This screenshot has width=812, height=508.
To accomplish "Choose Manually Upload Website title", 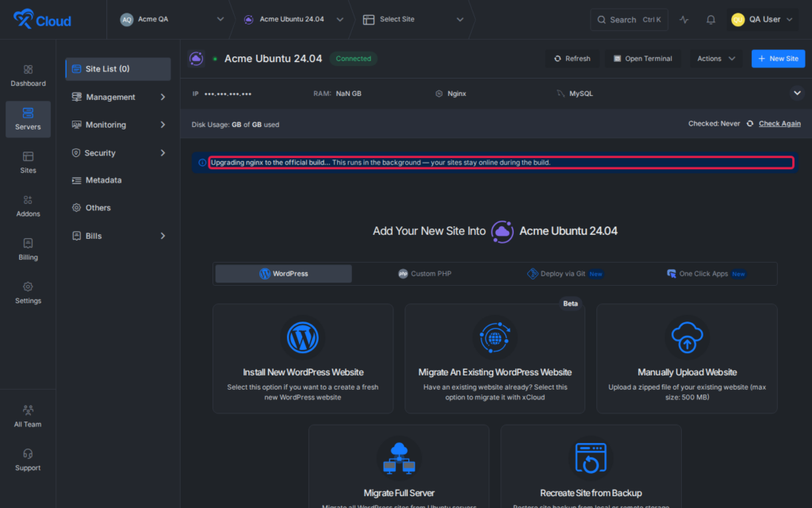I will (687, 372).
